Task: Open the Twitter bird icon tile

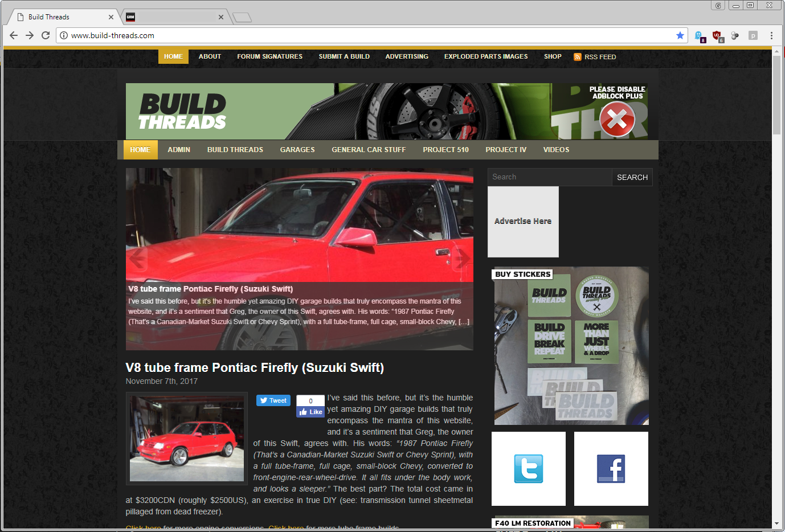Action: tap(529, 469)
